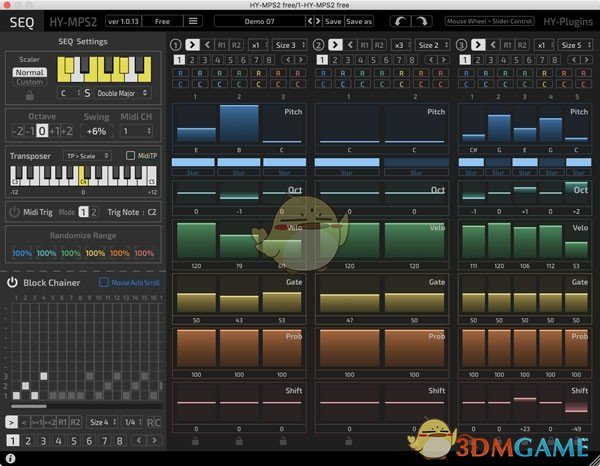Select Block Chainer bank 6
600x466 pixels.
click(x=89, y=441)
